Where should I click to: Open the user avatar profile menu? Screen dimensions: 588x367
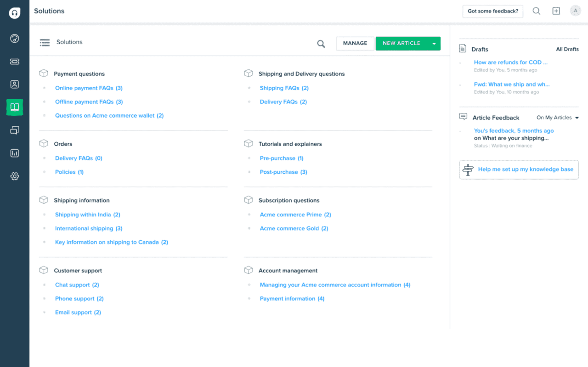(x=575, y=11)
